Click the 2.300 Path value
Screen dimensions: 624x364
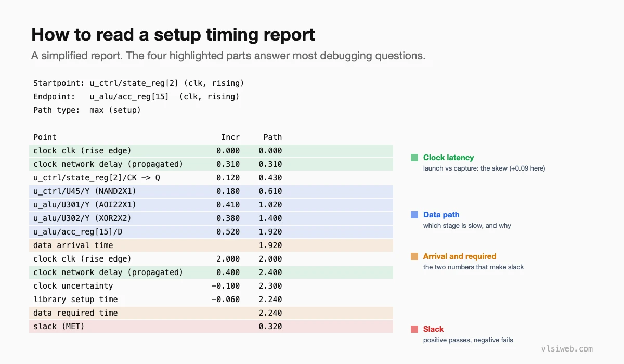pyautogui.click(x=270, y=286)
